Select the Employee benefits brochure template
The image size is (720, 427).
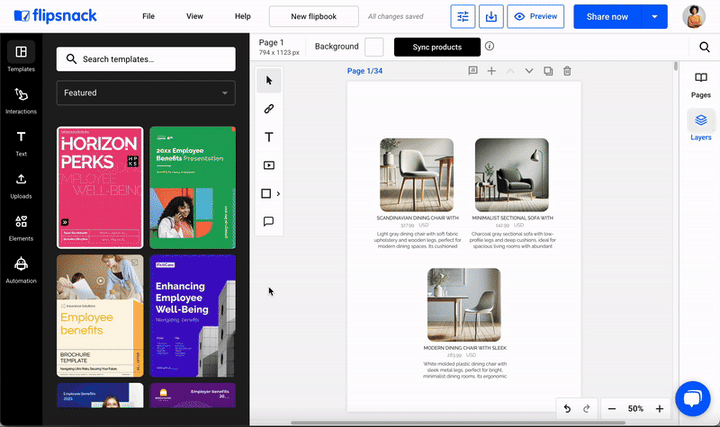click(x=100, y=316)
